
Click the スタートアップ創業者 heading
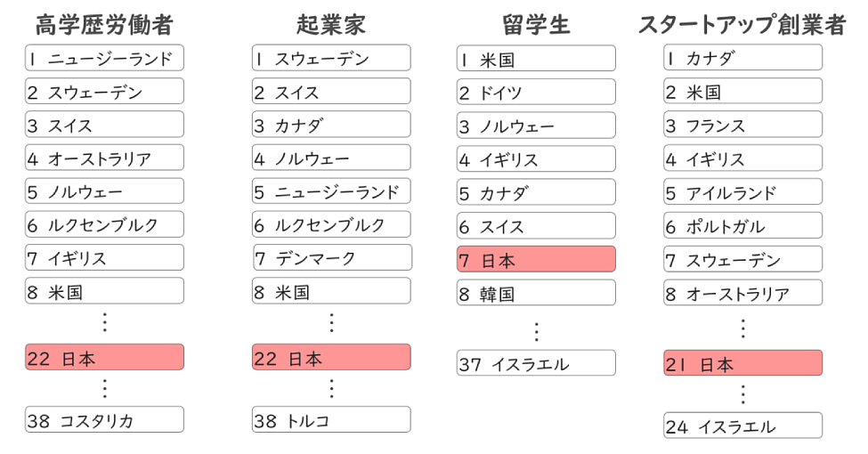coord(742,24)
